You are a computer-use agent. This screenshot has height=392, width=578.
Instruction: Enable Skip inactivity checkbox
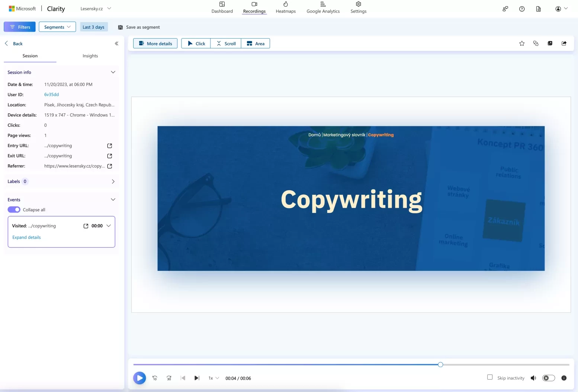490,377
